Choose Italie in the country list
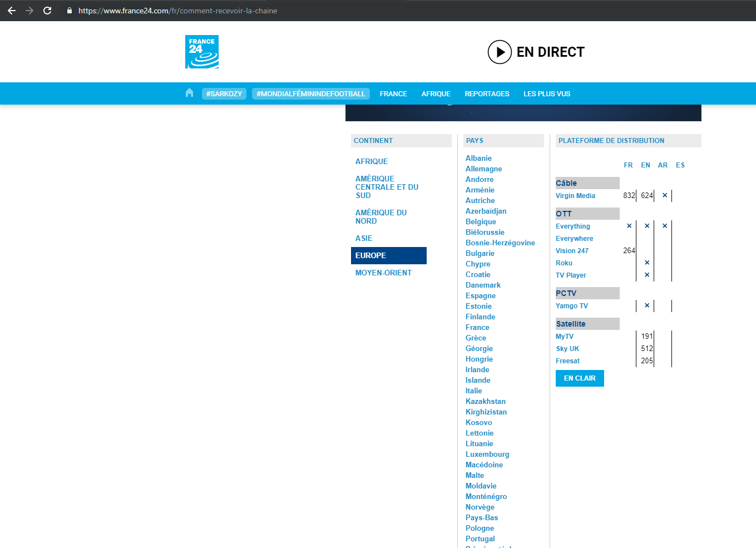This screenshot has height=548, width=756. pyautogui.click(x=473, y=391)
